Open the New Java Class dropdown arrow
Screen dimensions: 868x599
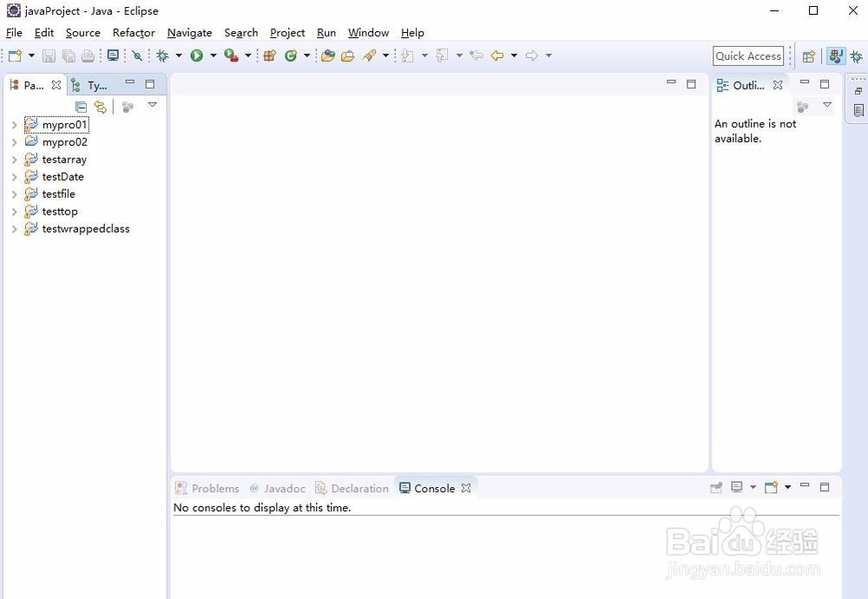coord(306,56)
